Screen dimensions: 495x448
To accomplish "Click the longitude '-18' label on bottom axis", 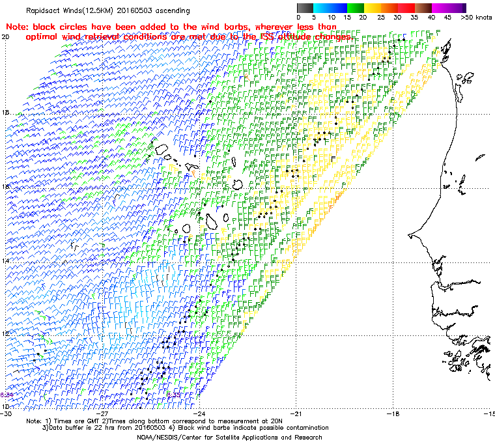I will (x=393, y=413).
